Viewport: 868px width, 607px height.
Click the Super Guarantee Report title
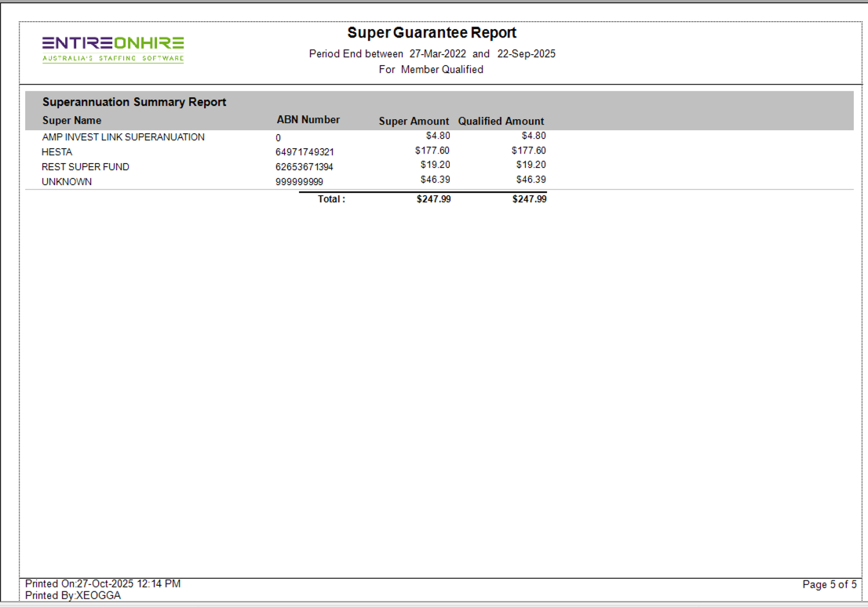(432, 33)
